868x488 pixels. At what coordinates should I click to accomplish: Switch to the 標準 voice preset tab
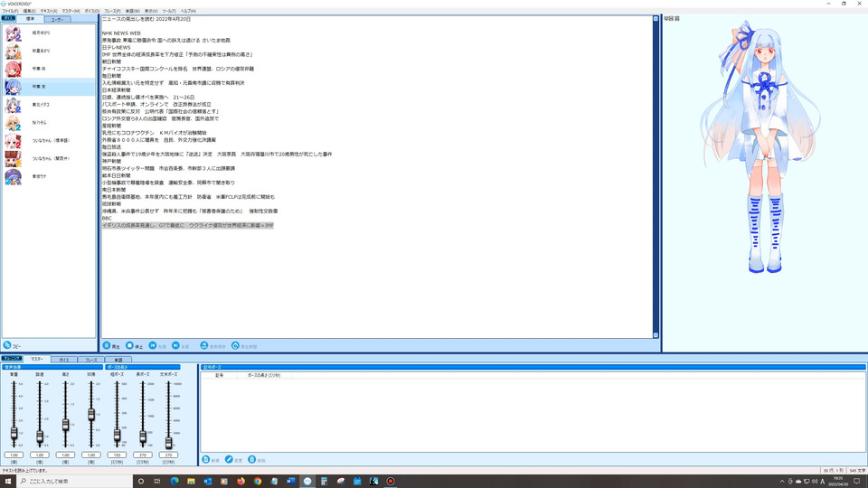point(31,19)
